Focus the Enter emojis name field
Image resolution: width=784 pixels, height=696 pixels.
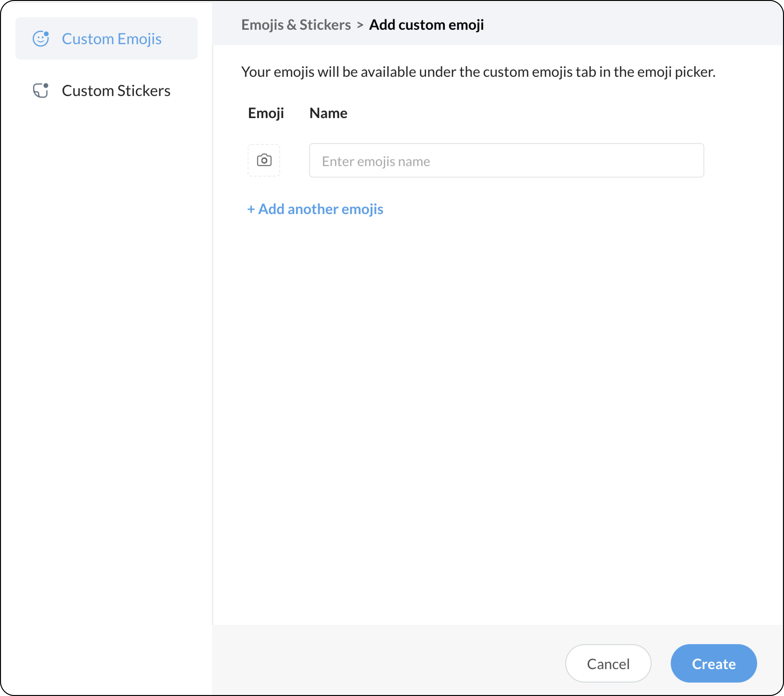click(x=506, y=161)
